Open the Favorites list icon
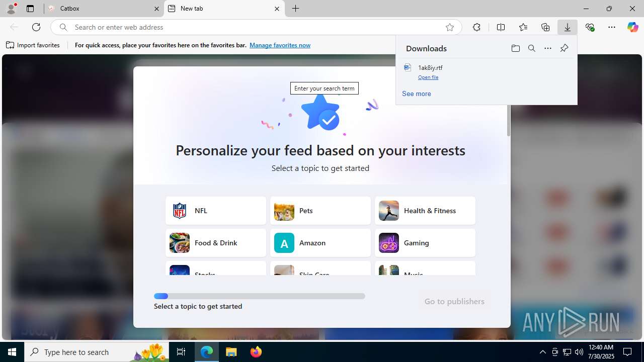Viewport: 644px width, 362px height. (x=523, y=27)
